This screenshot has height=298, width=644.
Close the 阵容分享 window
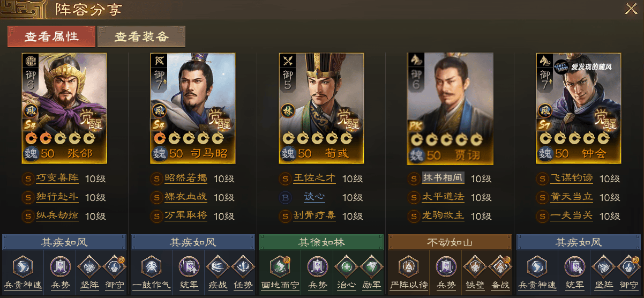[631, 9]
